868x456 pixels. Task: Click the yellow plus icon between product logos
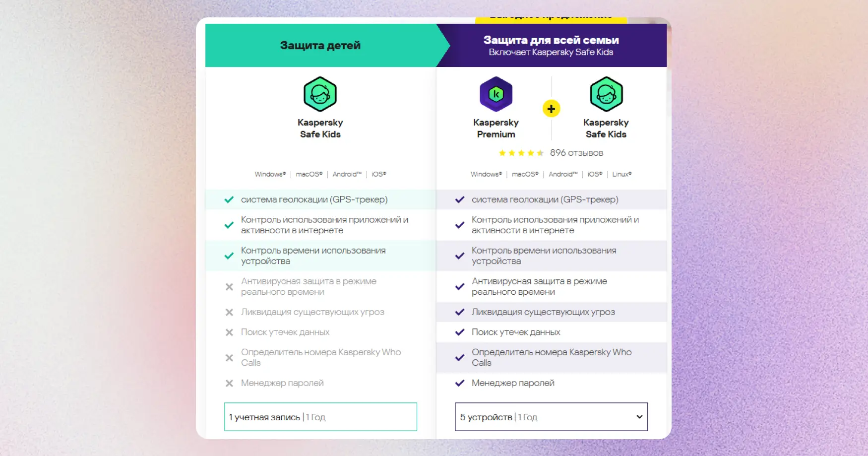[551, 109]
